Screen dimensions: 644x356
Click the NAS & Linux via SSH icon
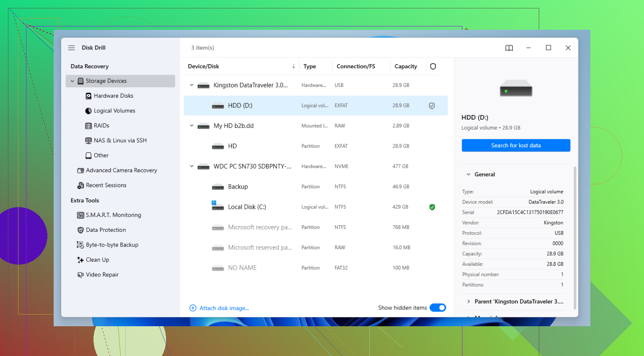[88, 140]
